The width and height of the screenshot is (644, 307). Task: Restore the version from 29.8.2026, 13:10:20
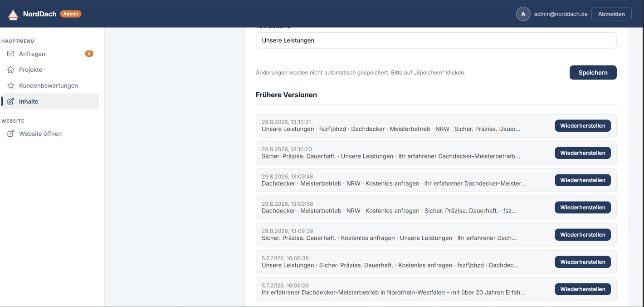[x=583, y=153]
